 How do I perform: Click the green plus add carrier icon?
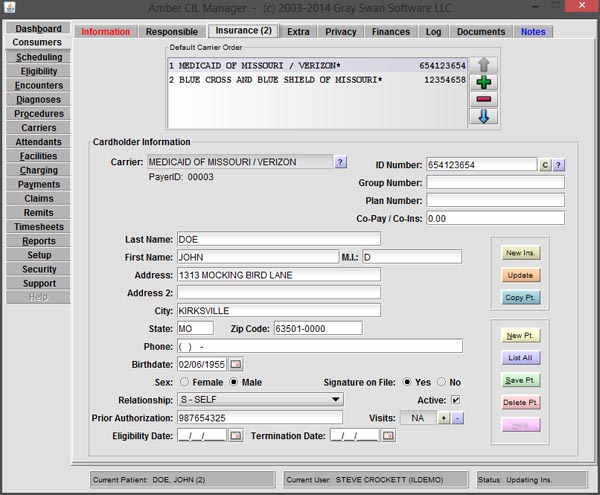click(x=483, y=82)
